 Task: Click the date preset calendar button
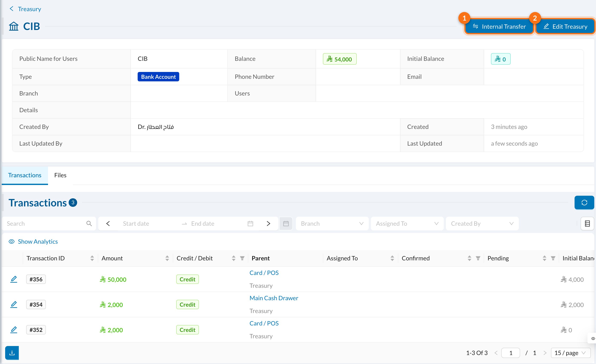coord(286,223)
